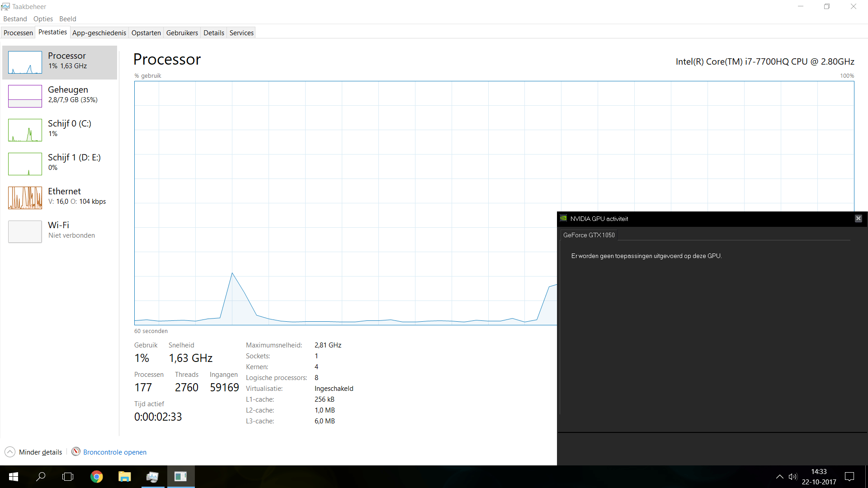Close the NVIDIA GPU activiteit panel
Viewport: 868px width, 488px height.
pyautogui.click(x=858, y=219)
